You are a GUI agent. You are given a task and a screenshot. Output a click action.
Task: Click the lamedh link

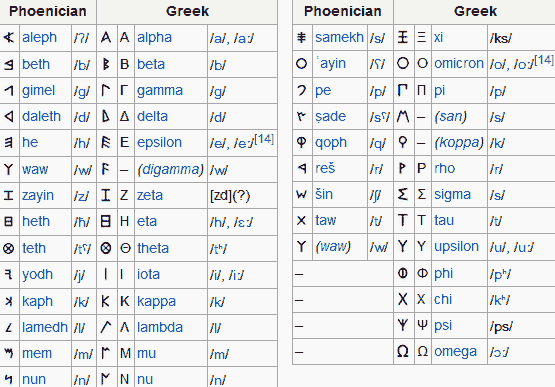45,327
